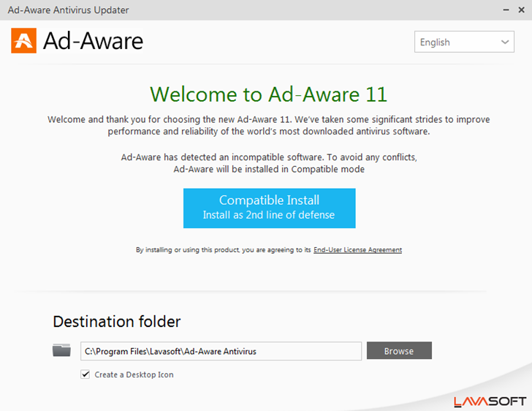Click the destination folder path field
The image size is (532, 411).
(x=221, y=351)
